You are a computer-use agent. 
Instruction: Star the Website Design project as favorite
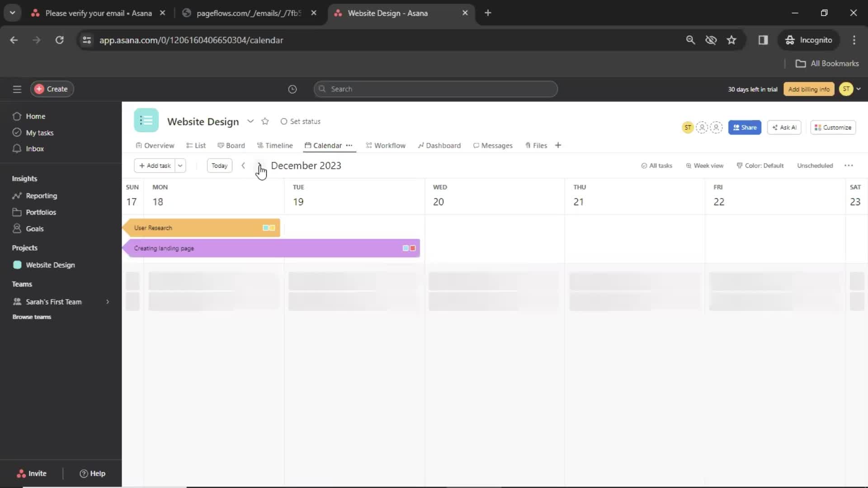tap(265, 121)
